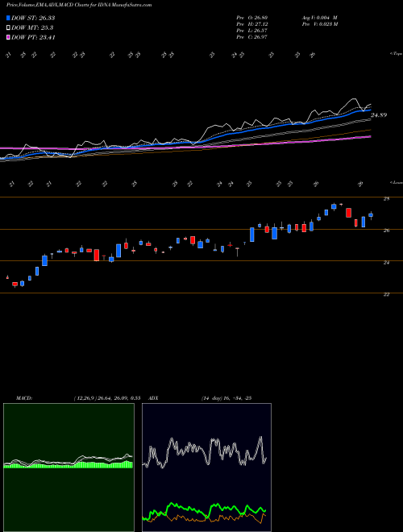Select the 'DOW PT: 23.41' legend text
This screenshot has width=403, height=532.
[33, 37]
